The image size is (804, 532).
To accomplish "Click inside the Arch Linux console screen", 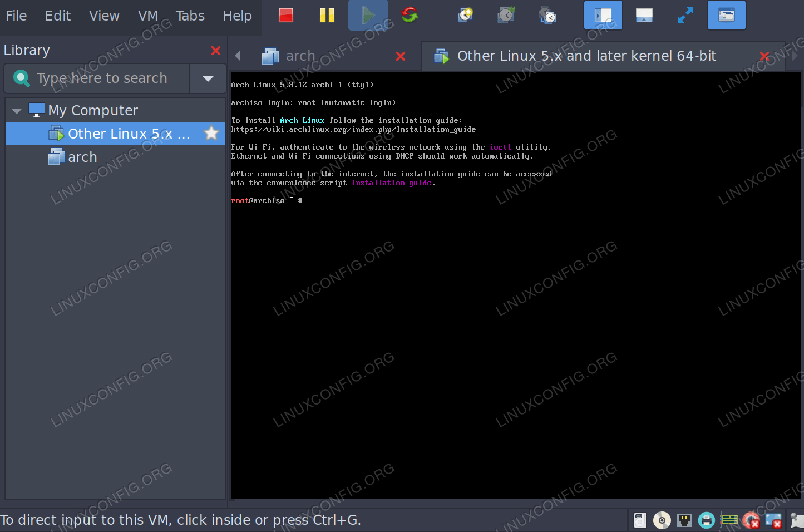I will click(x=516, y=285).
